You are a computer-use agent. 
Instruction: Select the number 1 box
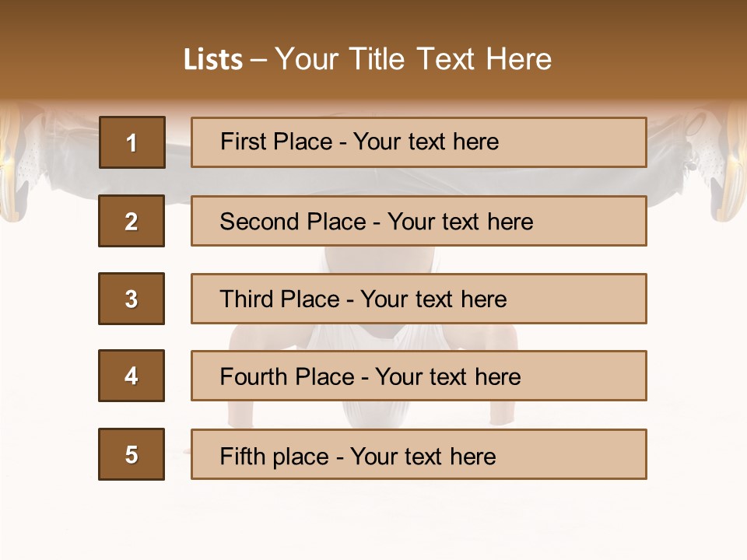tap(132, 142)
